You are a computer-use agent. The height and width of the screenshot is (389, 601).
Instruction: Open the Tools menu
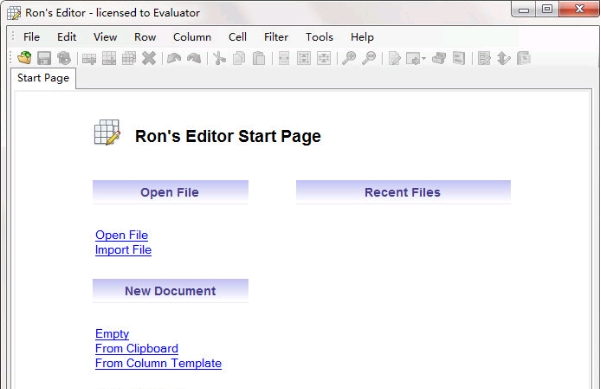tap(319, 37)
